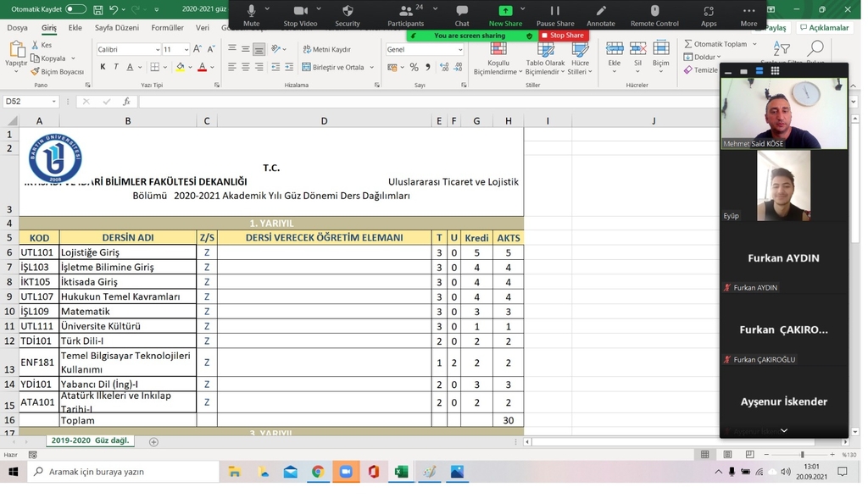Click the Save icon in title bar
The width and height of the screenshot is (868, 498).
click(98, 9)
